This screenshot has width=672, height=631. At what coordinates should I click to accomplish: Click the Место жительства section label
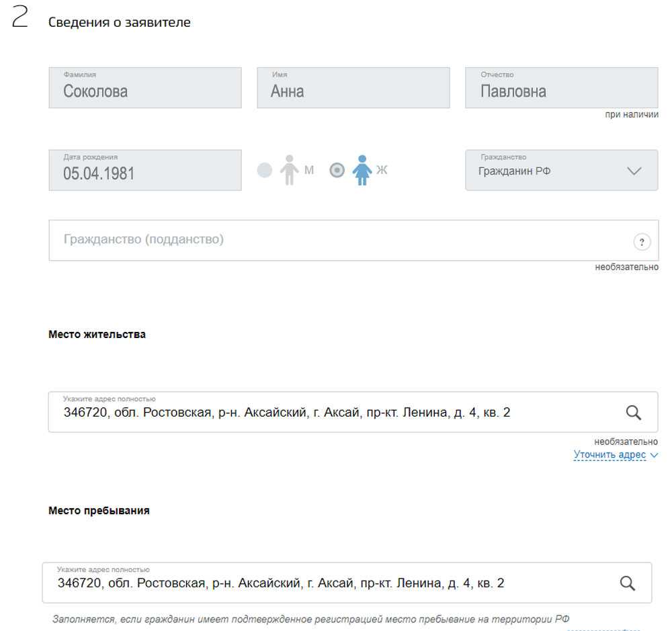pos(97,334)
